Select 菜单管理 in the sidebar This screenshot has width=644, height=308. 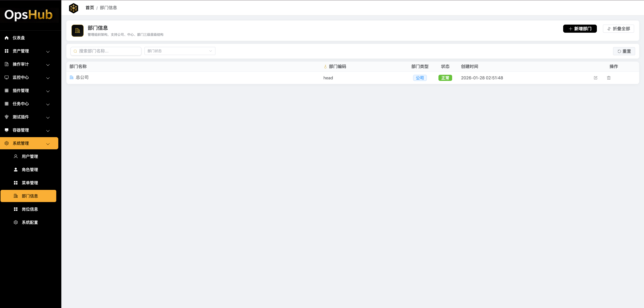click(x=30, y=183)
